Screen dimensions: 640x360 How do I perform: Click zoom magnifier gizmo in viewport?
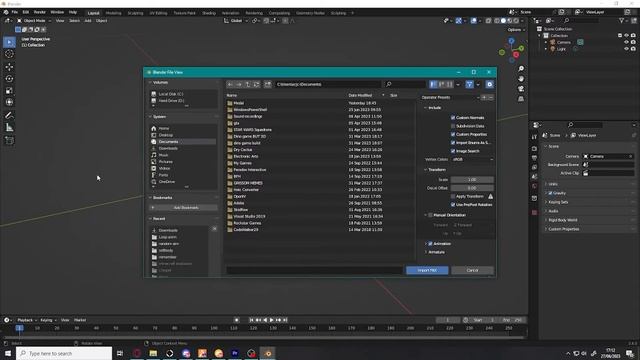521,69
